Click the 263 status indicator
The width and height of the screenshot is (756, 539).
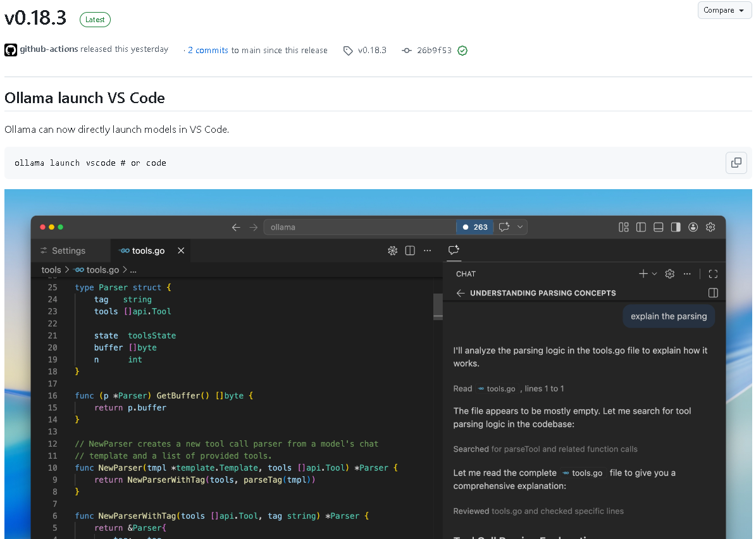tap(475, 227)
